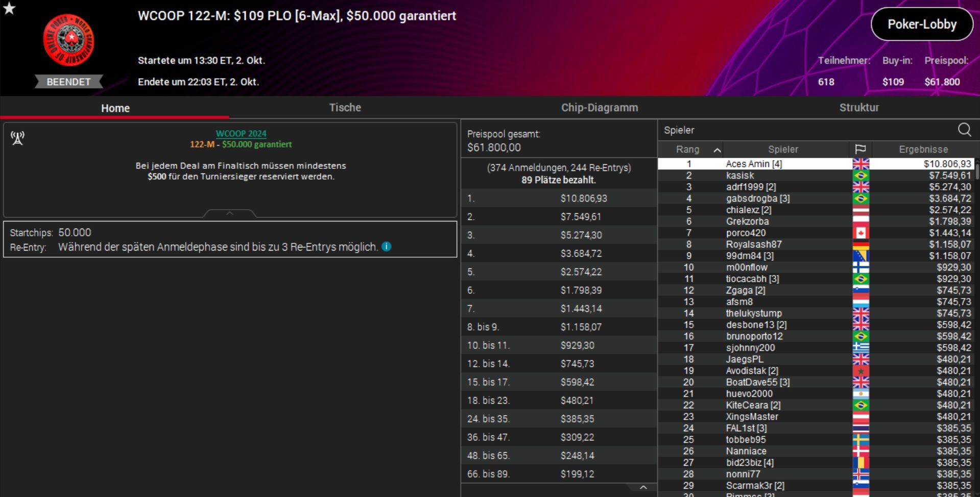Click the Canadian flag beside porco420
The height and width of the screenshot is (497, 980).
[x=861, y=233]
